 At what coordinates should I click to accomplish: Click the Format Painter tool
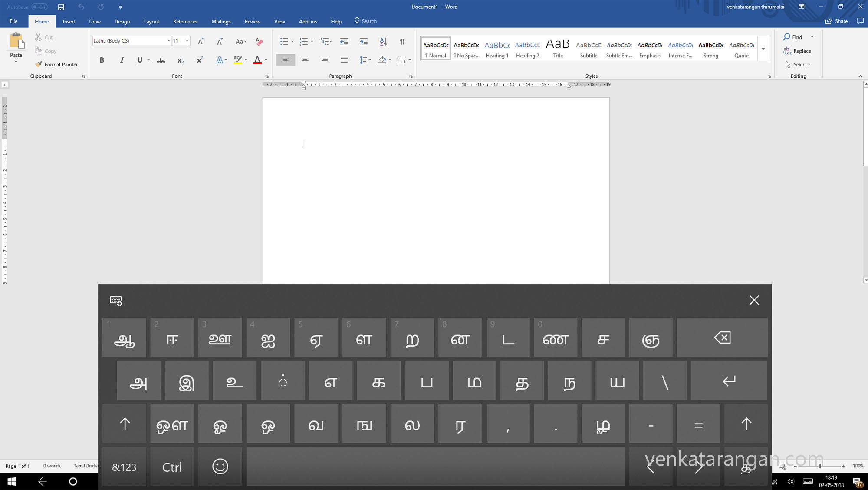tap(57, 64)
